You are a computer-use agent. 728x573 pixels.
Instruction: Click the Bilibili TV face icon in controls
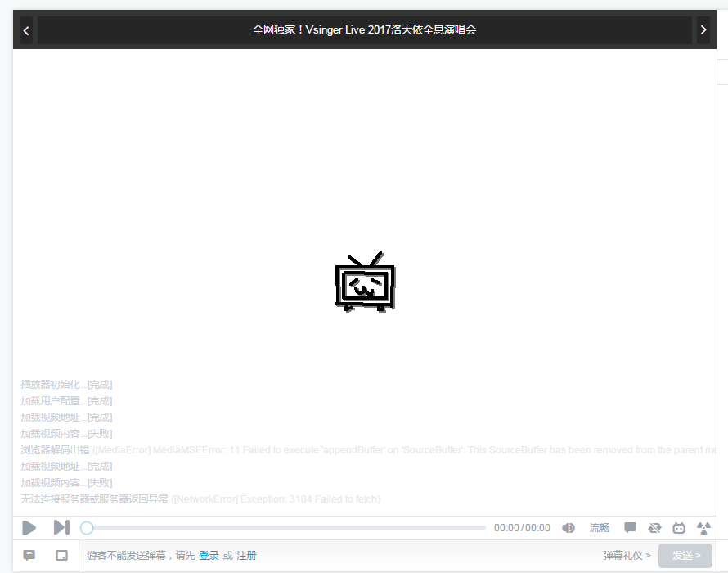click(679, 527)
